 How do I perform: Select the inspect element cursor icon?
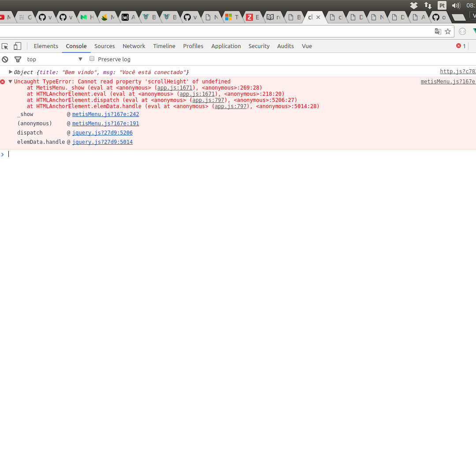tap(5, 46)
